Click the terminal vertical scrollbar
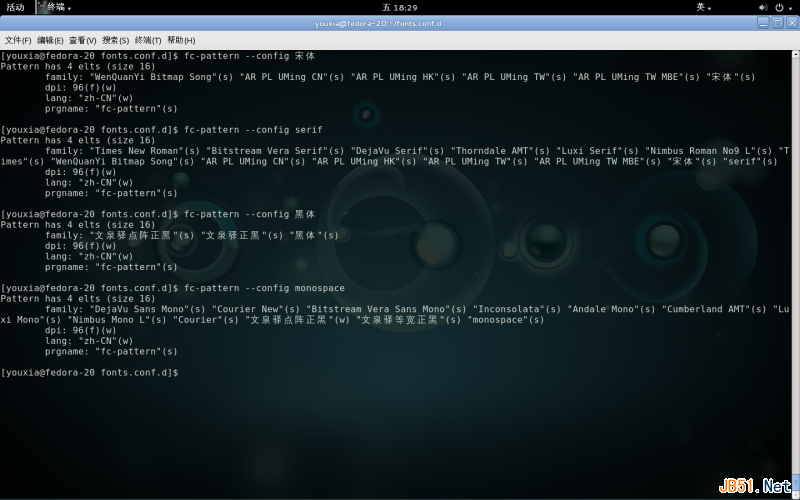This screenshot has height=500, width=800. tap(795, 273)
